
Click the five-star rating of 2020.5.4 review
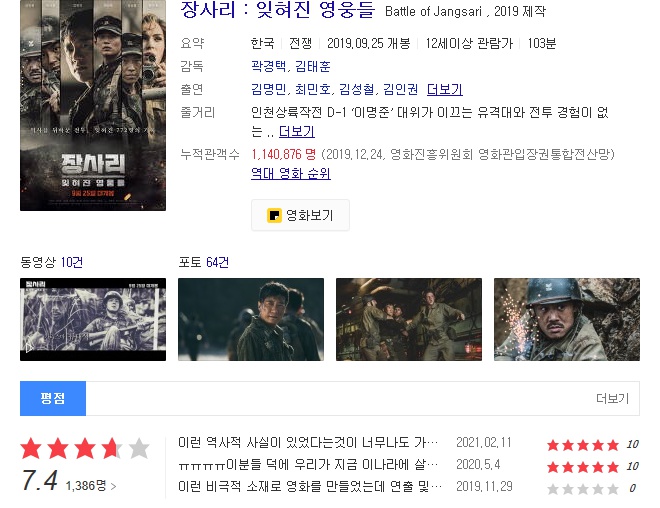[x=583, y=467]
